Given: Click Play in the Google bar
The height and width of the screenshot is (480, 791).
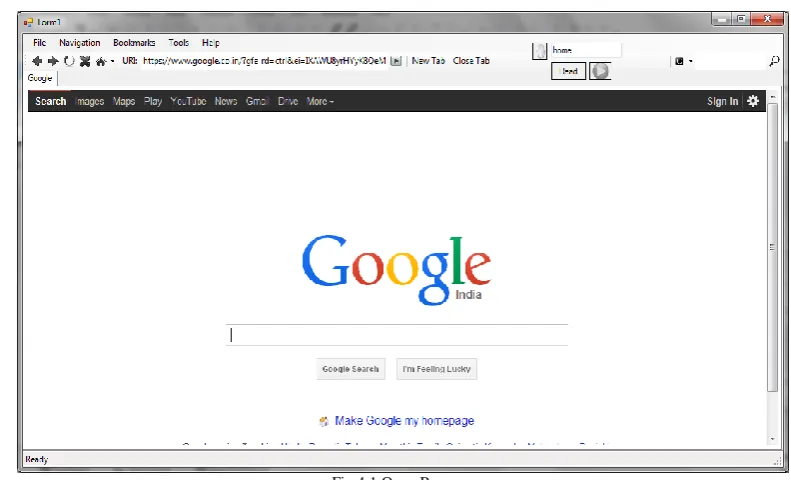Looking at the screenshot, I should pyautogui.click(x=153, y=101).
